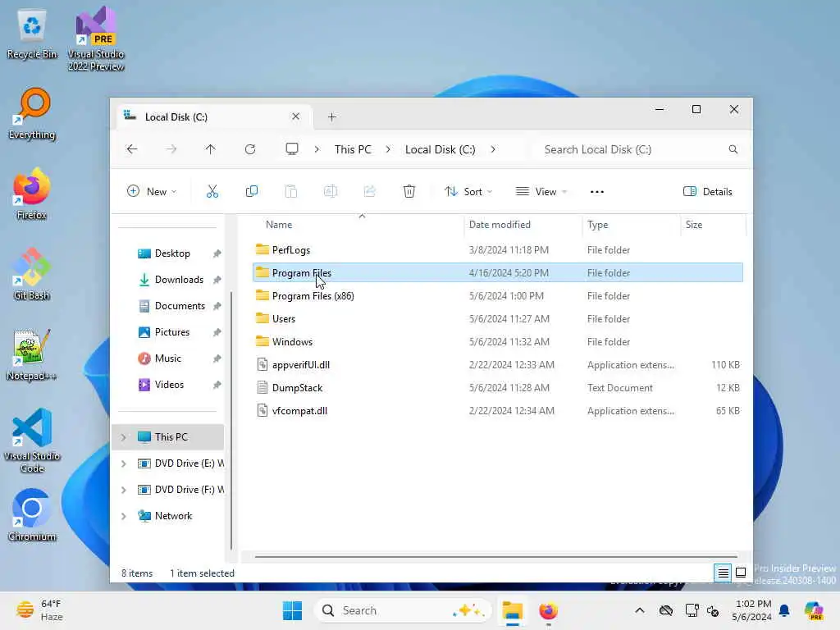Click the Share icon in toolbar

(370, 191)
